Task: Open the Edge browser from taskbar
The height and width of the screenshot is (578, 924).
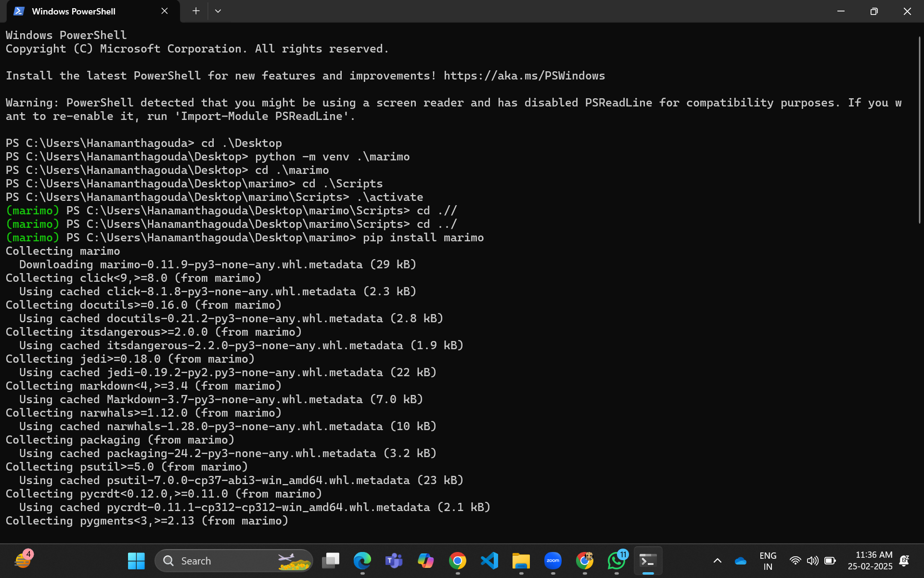Action: pos(362,560)
